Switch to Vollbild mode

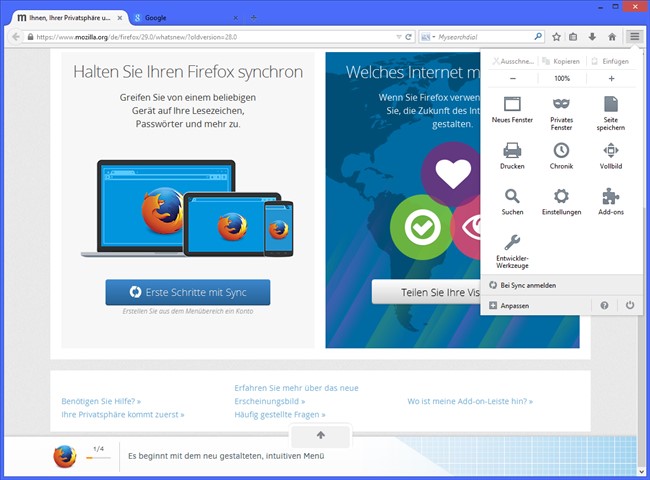(x=611, y=155)
